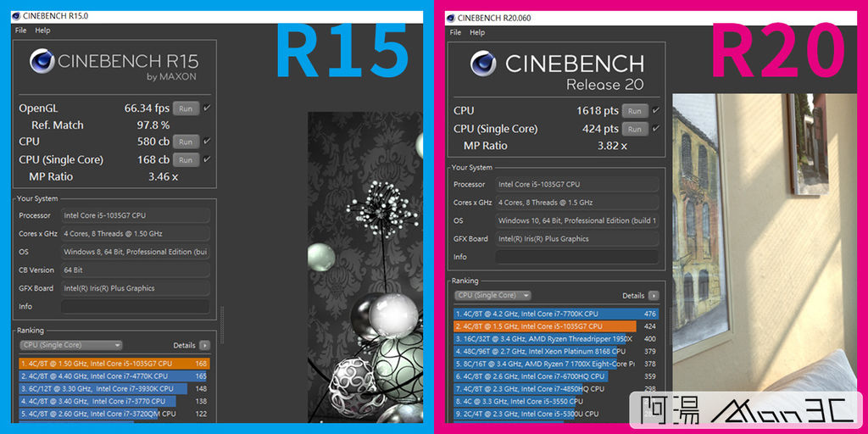The height and width of the screenshot is (434, 868).
Task: Click R20 Cores x GHz field
Action: (x=576, y=203)
